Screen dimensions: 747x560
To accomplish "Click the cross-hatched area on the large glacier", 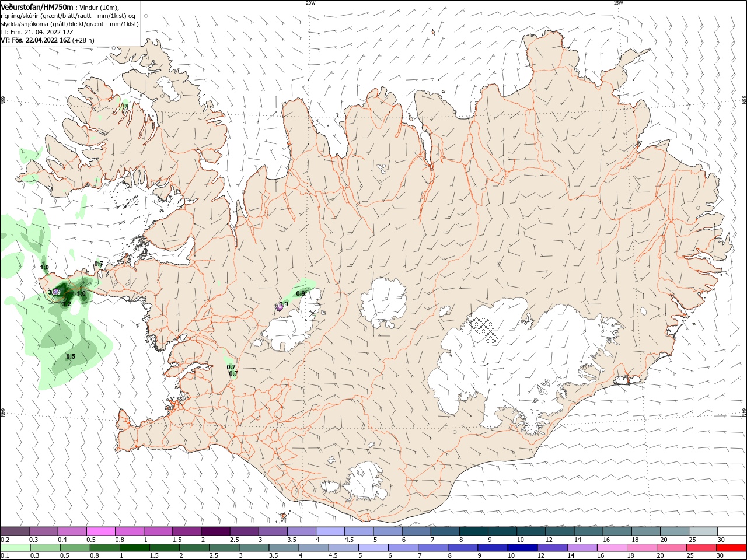I will (x=484, y=330).
